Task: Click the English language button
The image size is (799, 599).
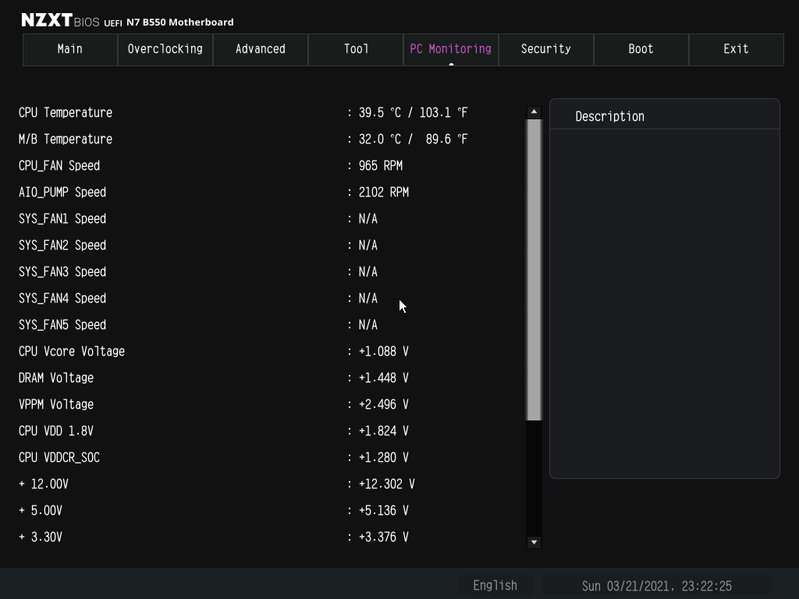Action: click(495, 585)
